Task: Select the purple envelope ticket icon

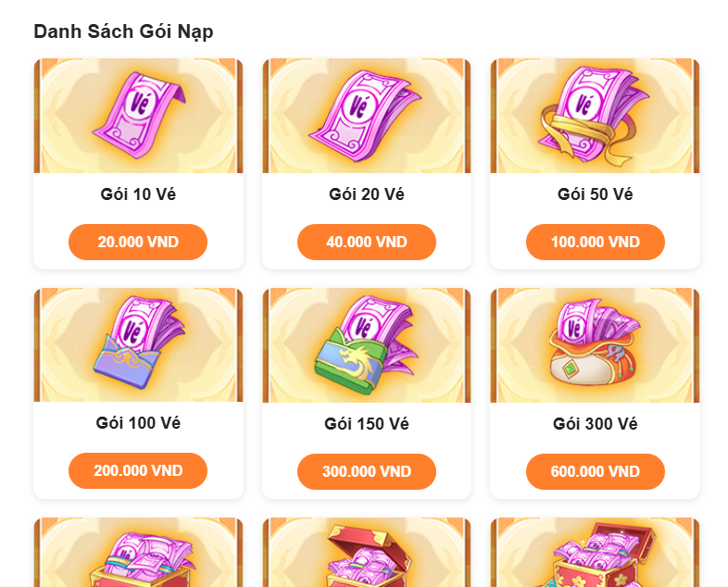Action: pyautogui.click(x=138, y=344)
